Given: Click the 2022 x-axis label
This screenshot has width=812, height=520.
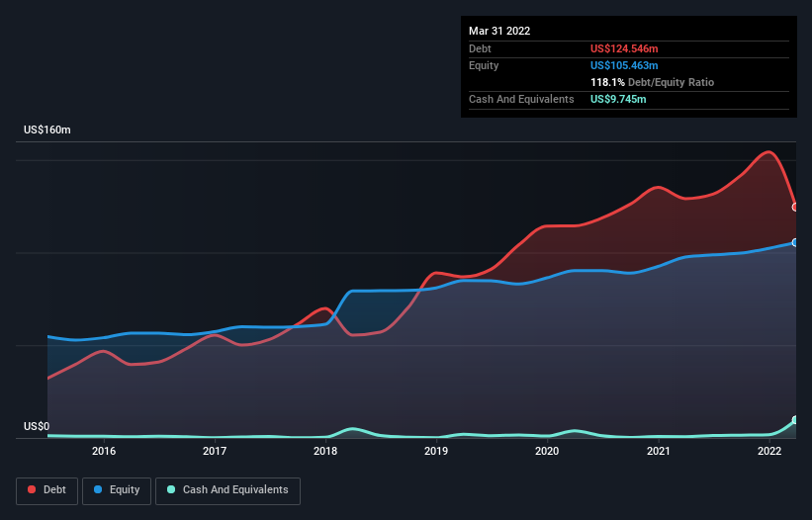Looking at the screenshot, I should (769, 451).
